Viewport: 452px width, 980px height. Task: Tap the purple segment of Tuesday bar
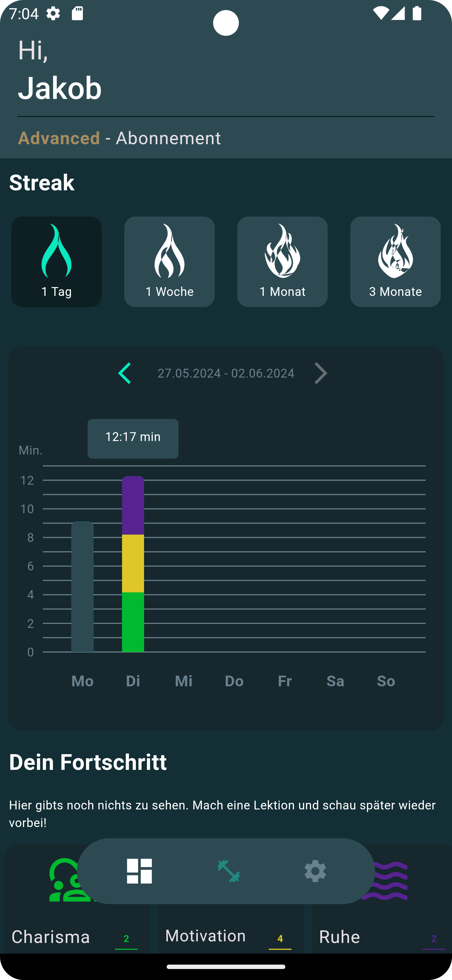tap(133, 505)
